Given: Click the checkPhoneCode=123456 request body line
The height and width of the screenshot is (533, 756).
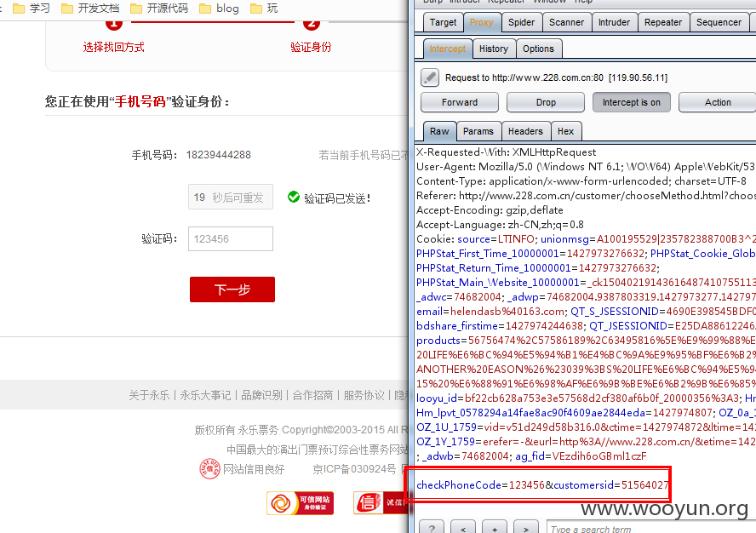Looking at the screenshot, I should coord(542,484).
